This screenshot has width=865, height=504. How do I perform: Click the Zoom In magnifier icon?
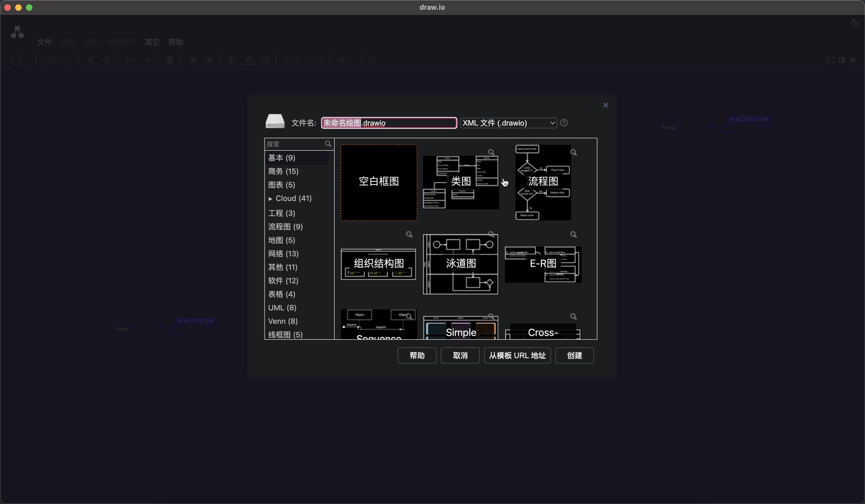coord(91,61)
